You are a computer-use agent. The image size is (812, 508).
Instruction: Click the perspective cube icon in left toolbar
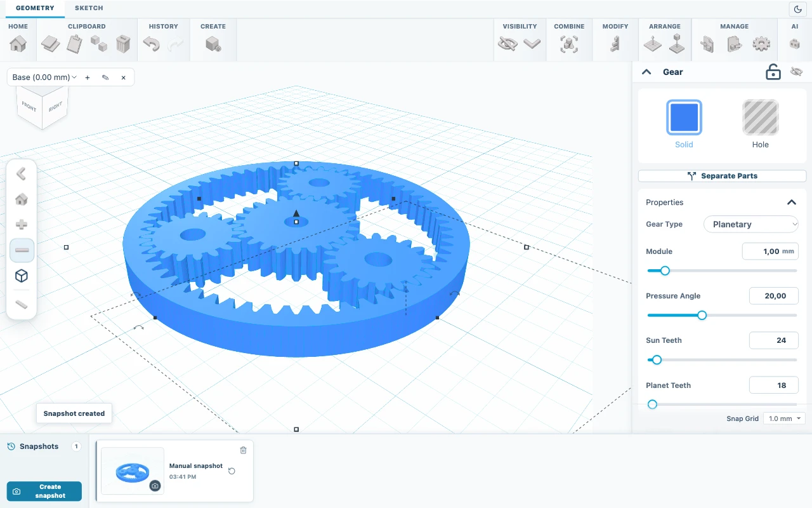tap(22, 276)
